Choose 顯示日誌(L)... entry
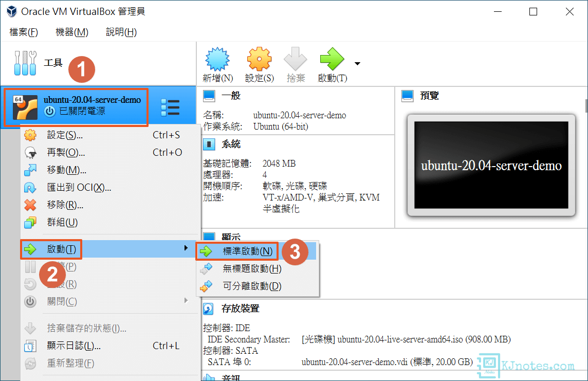 point(111,346)
